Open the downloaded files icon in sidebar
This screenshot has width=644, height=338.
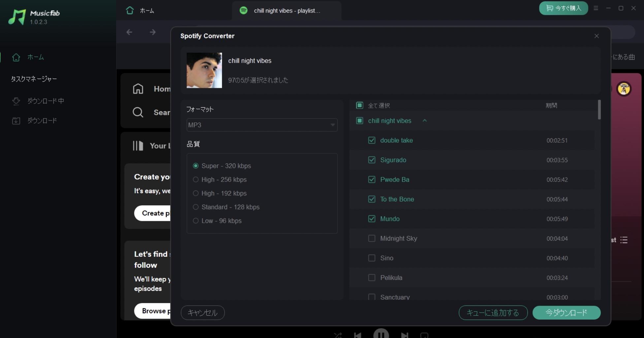[x=16, y=121]
